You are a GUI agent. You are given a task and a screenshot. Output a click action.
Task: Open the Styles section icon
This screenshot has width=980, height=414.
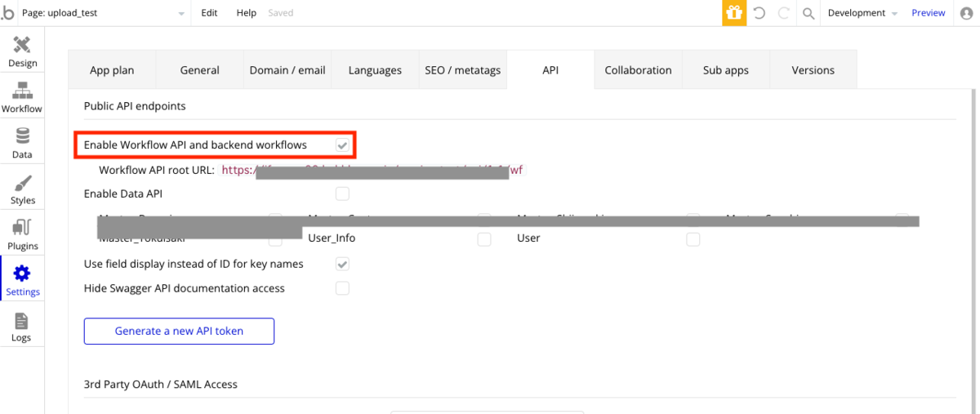22,188
